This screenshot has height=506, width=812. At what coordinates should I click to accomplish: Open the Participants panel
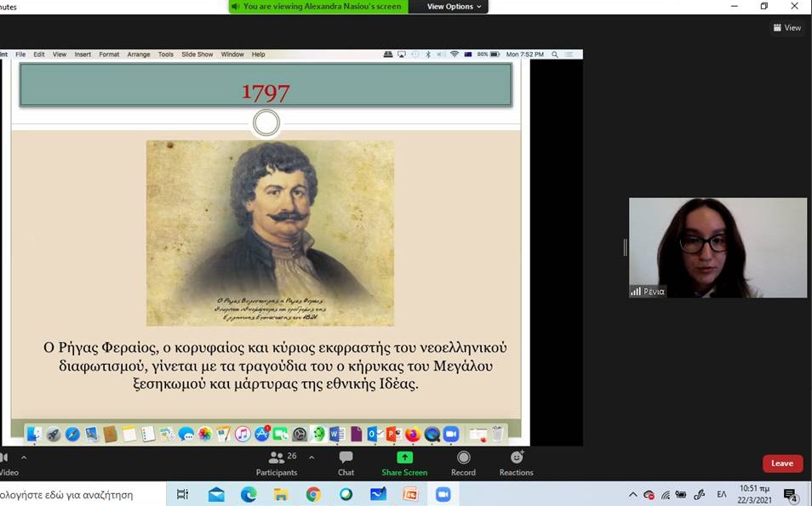coord(277,463)
